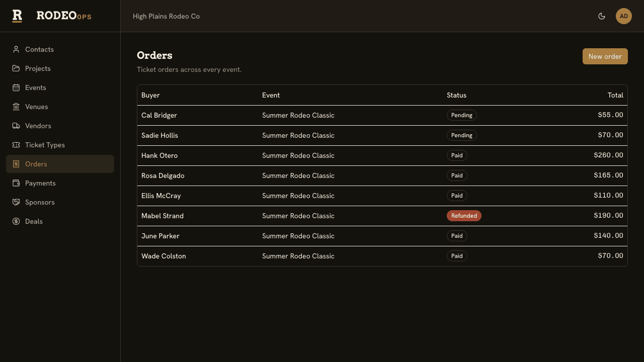Open Sadie Hollis's order
This screenshot has width=644, height=362.
(x=382, y=135)
